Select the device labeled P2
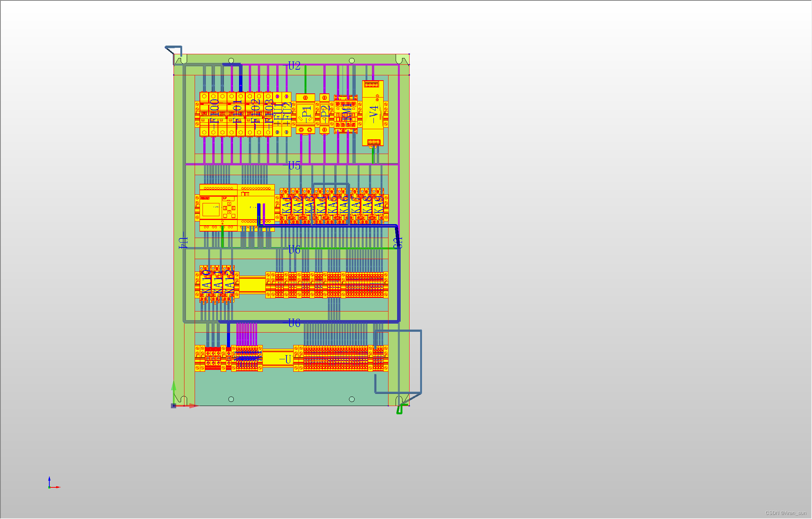The width and height of the screenshot is (812, 519). point(325,113)
